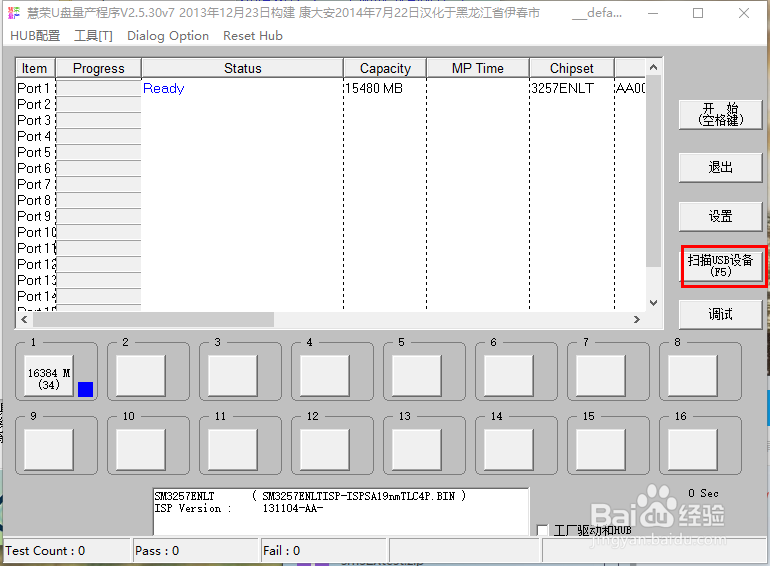
Task: Click the 3257ENLT chipset cell
Action: pyautogui.click(x=562, y=88)
